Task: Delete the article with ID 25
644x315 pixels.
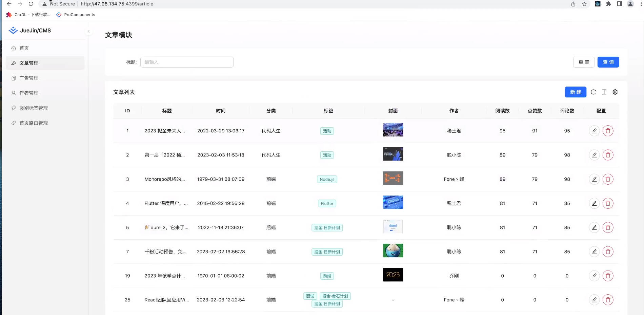Action: pos(608,300)
